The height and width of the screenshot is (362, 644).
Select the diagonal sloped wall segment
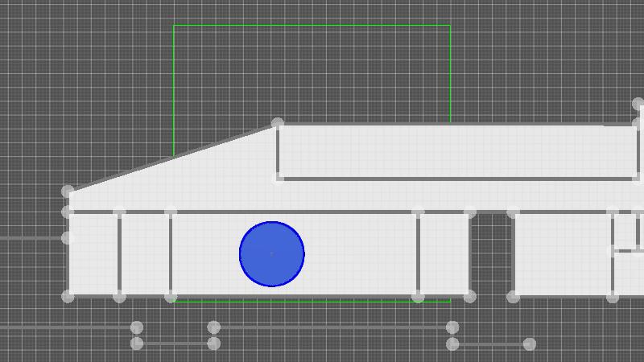173,158
